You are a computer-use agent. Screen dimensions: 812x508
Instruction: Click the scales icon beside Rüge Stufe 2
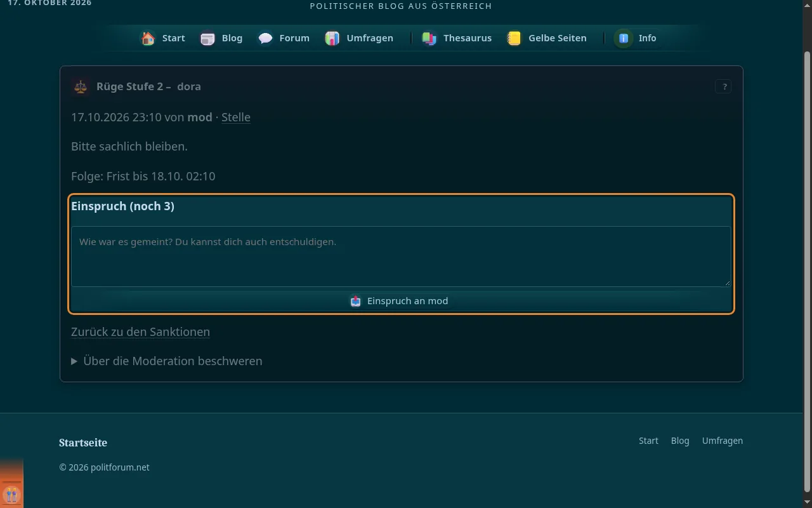click(81, 86)
